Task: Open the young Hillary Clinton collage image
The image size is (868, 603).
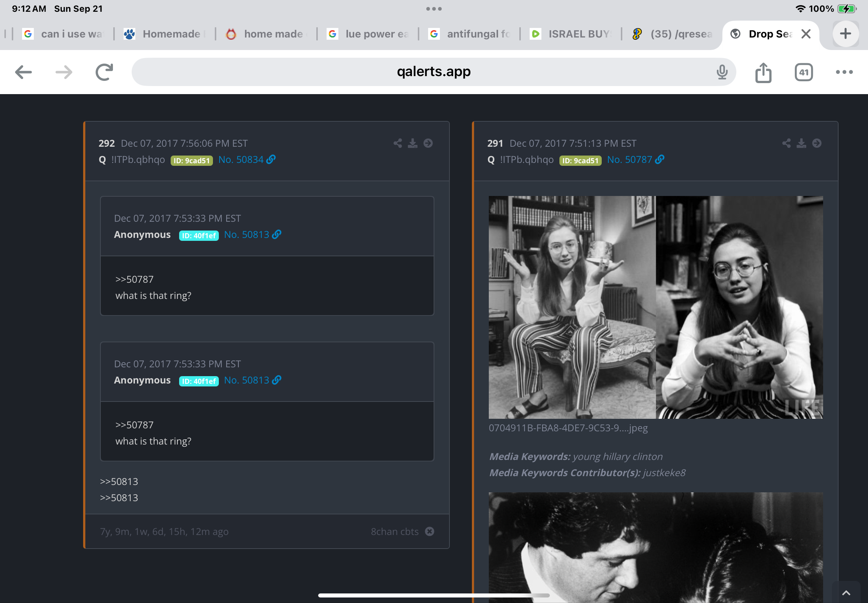Action: (656, 307)
